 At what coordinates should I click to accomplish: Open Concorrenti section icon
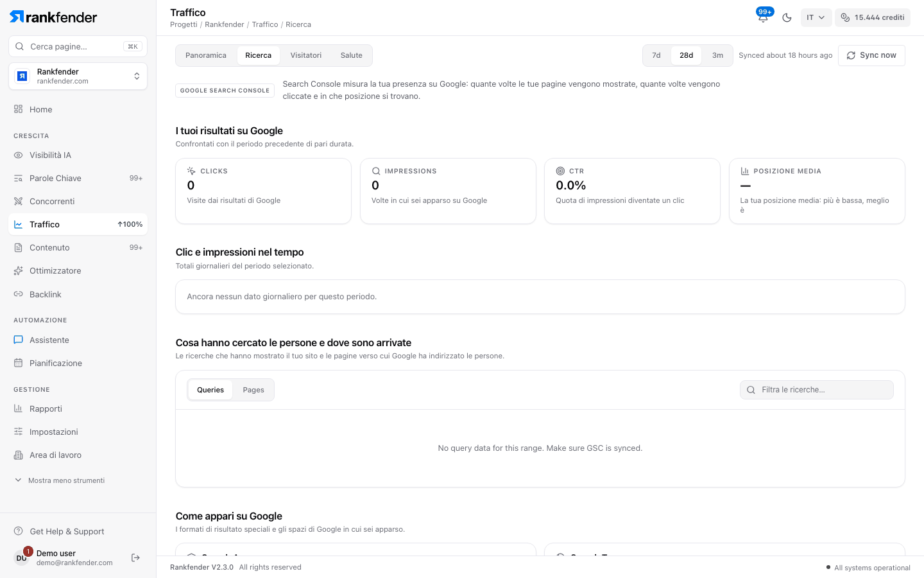19,202
